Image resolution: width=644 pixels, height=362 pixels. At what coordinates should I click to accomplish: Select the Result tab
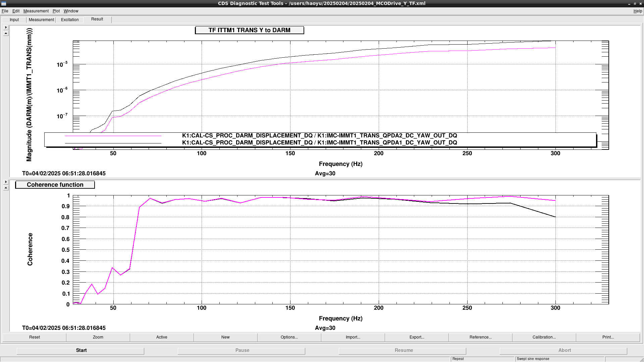97,19
